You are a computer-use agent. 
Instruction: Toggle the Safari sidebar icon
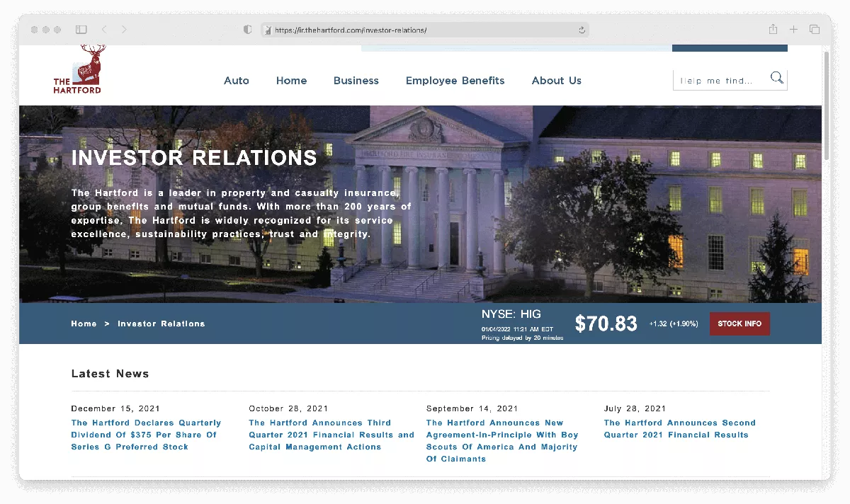[81, 30]
